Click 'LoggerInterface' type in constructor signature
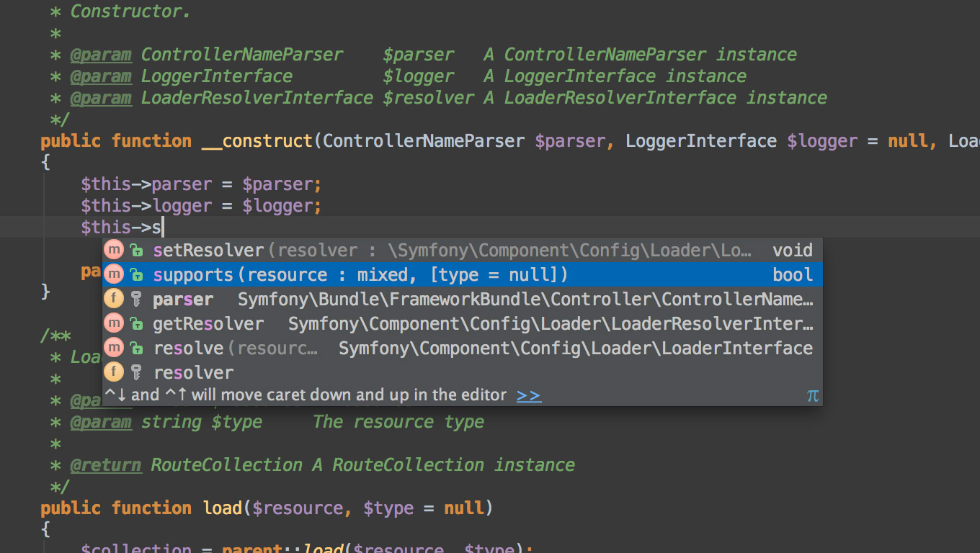The image size is (980, 553). click(x=701, y=141)
